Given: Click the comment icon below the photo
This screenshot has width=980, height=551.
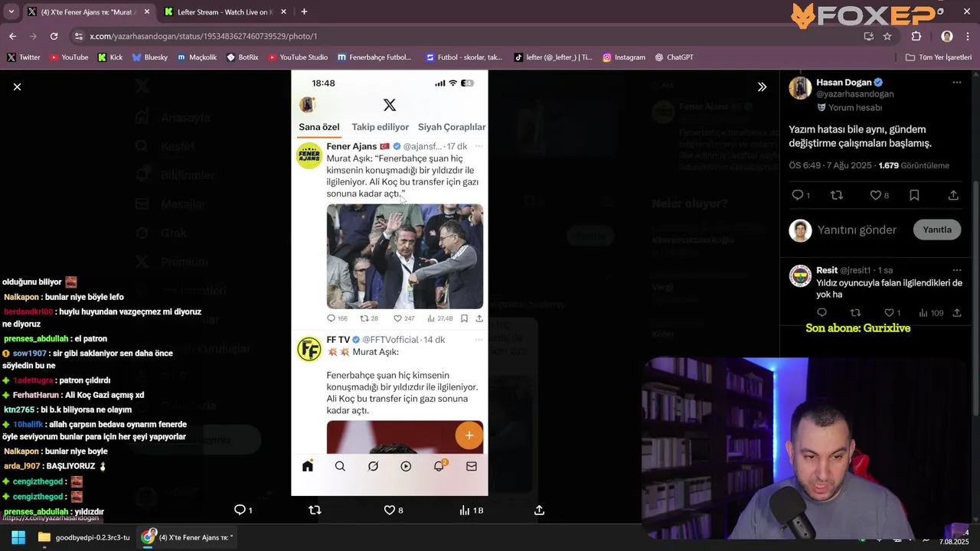Looking at the screenshot, I should coord(240,510).
